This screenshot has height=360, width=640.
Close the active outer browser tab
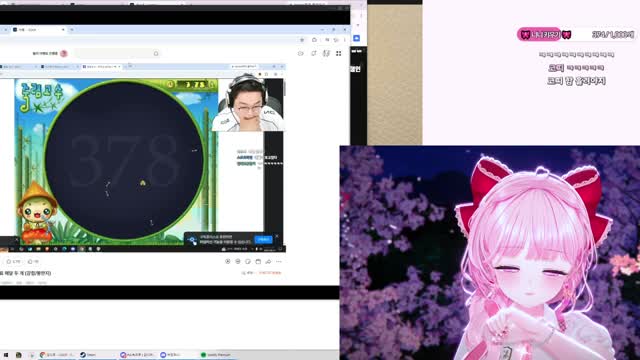(63, 30)
